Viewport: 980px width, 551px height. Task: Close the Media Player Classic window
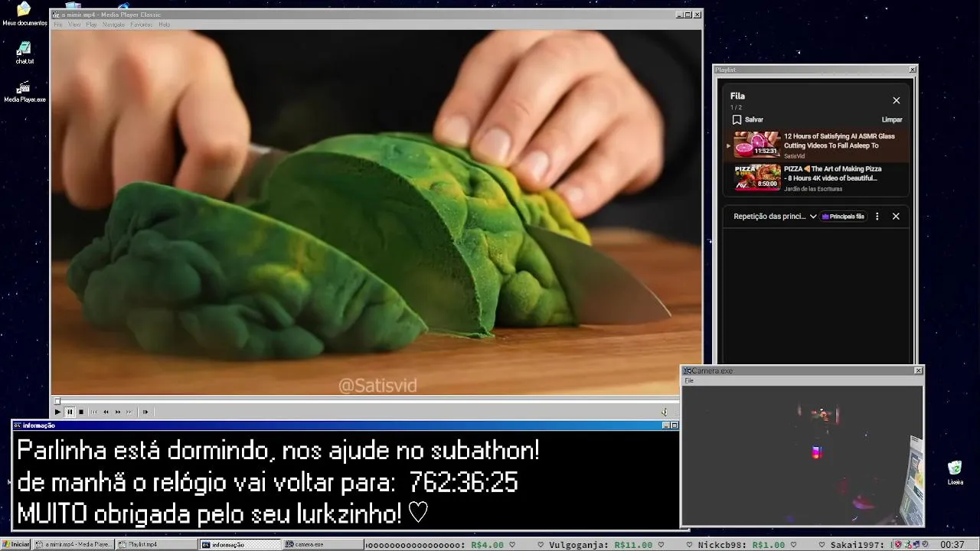pos(697,15)
